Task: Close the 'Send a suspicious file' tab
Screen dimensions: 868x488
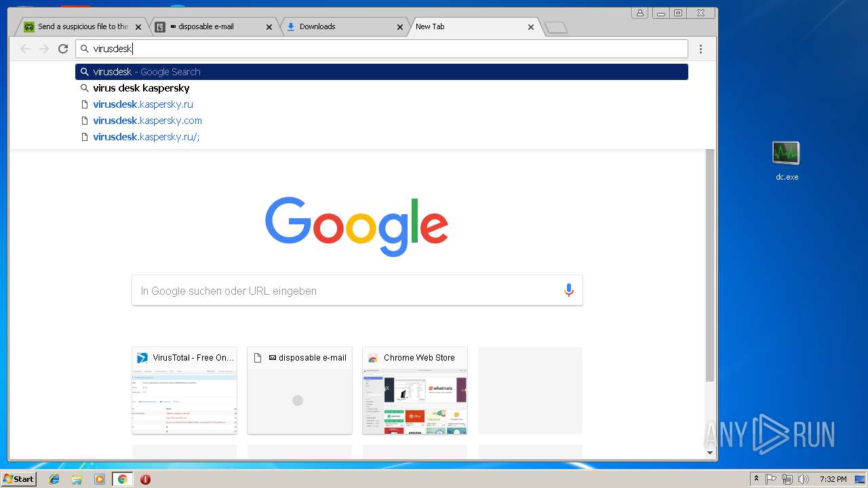Action: pyautogui.click(x=138, y=27)
